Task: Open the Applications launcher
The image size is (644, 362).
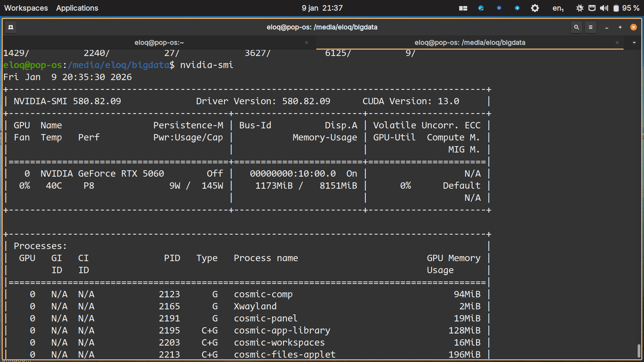Action: (77, 8)
